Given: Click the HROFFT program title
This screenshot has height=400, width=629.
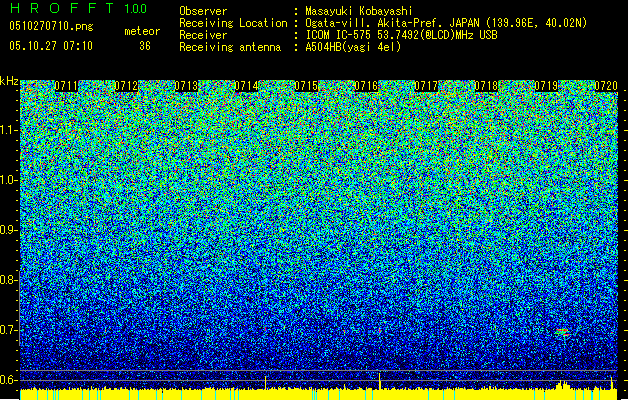Looking at the screenshot, I should (x=62, y=8).
